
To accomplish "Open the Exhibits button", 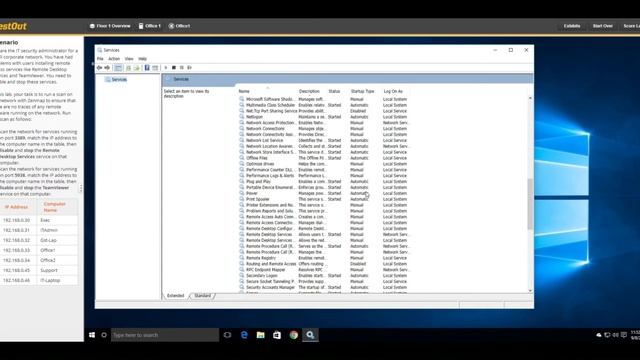I will (572, 26).
